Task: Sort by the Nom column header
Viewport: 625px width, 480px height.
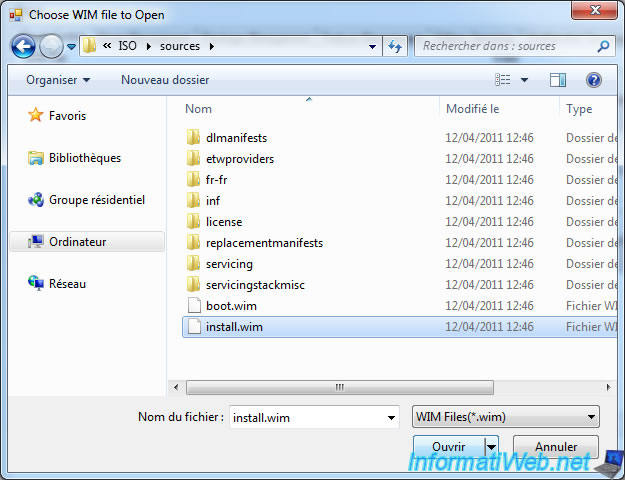Action: [199, 109]
